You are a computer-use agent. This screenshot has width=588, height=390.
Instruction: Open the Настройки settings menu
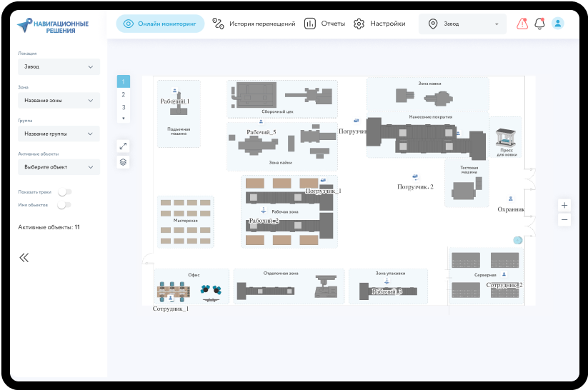(x=379, y=24)
